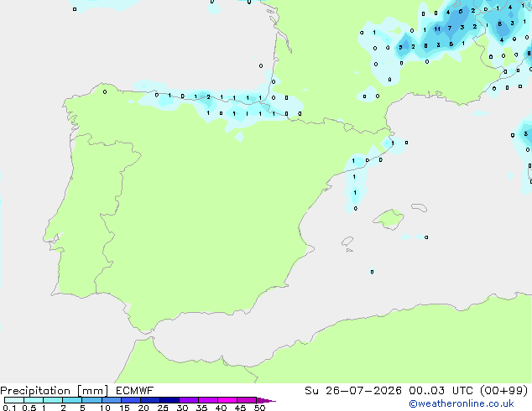The height and width of the screenshot is (411, 532).
Task: Click the '7' precipitation value beside 11
Action: pyautogui.click(x=450, y=29)
